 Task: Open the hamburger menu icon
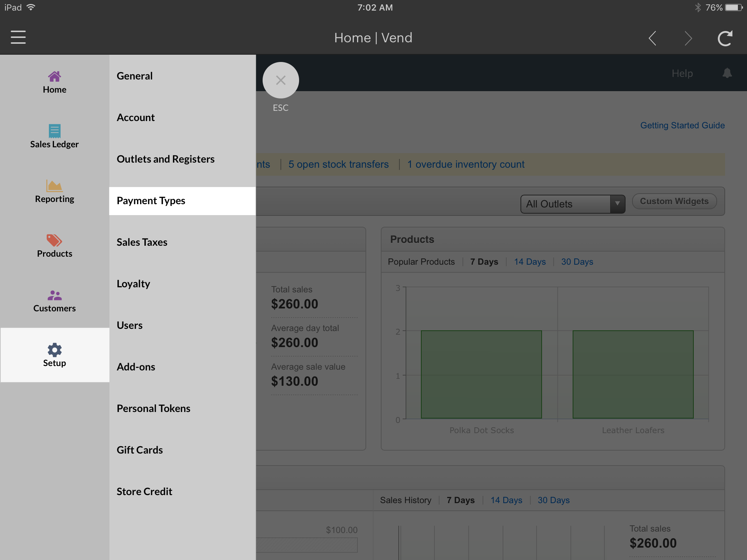pyautogui.click(x=18, y=38)
